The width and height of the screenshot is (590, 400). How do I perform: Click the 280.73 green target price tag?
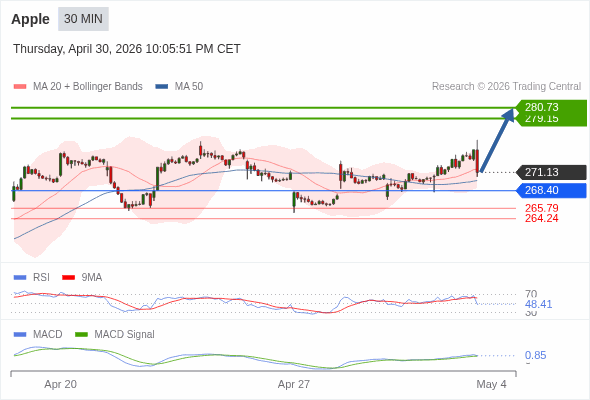click(551, 107)
